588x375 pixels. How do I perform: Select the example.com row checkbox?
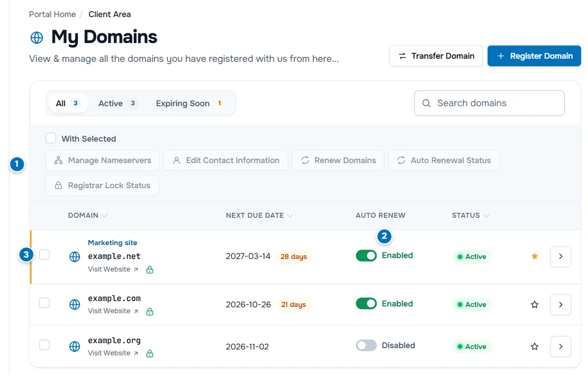click(45, 303)
